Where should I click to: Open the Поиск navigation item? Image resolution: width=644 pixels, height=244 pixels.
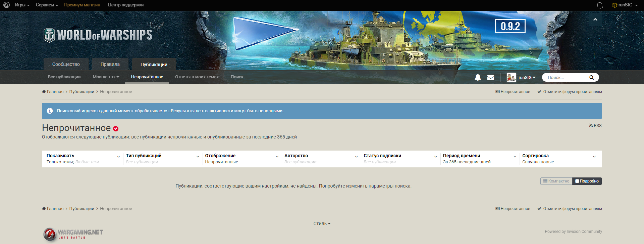(x=237, y=77)
